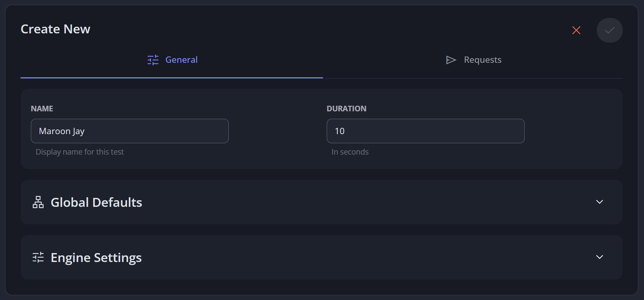This screenshot has width=644, height=300.
Task: Click the NAME field label
Action: (42, 109)
